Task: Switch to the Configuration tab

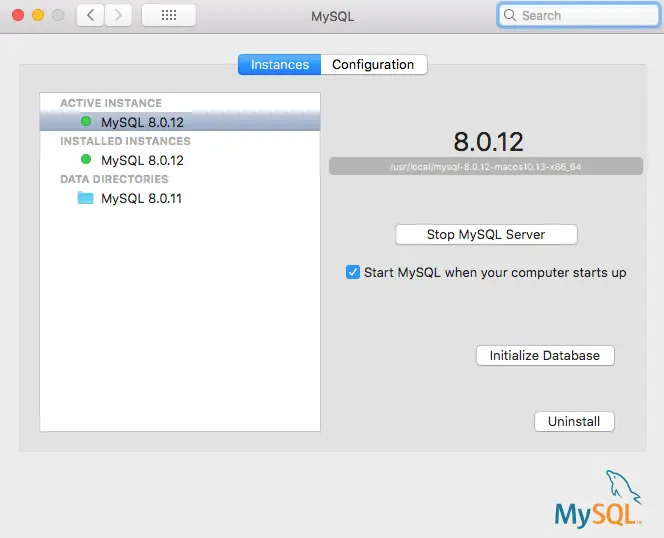Action: (374, 64)
